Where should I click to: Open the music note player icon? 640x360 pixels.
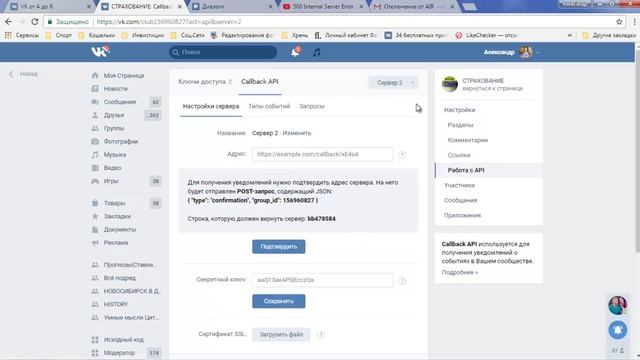click(316, 52)
